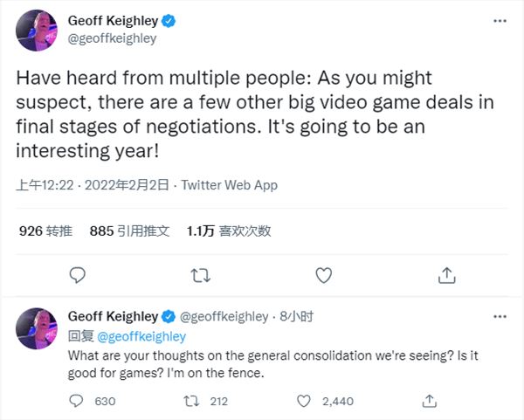View the 926 转推 retweets list
Screen dimensions: 524x420
point(45,231)
